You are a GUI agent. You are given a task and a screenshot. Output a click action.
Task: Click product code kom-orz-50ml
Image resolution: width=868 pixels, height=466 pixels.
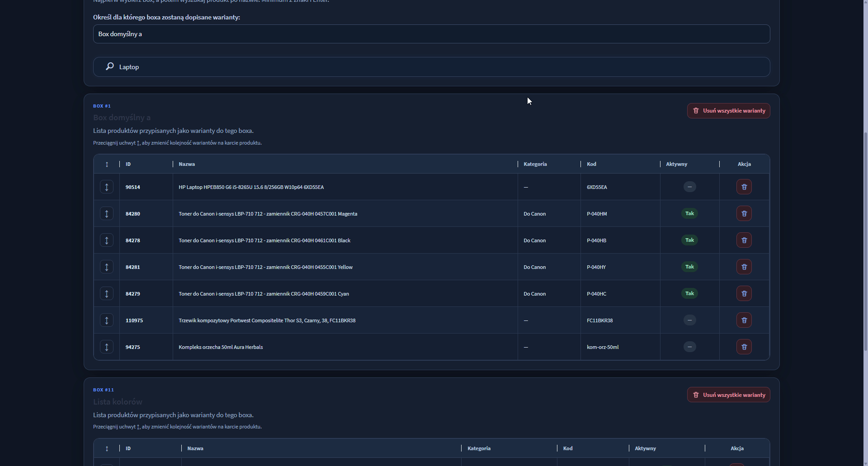[603, 347]
